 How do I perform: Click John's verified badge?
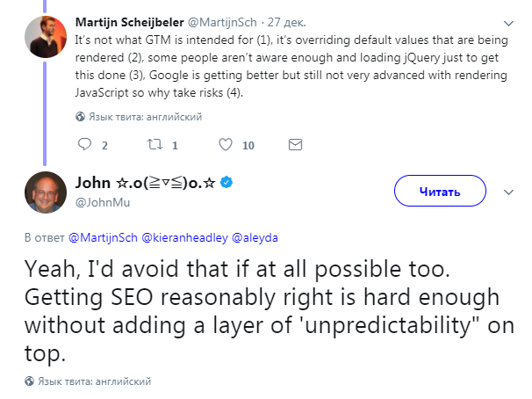coord(226,183)
